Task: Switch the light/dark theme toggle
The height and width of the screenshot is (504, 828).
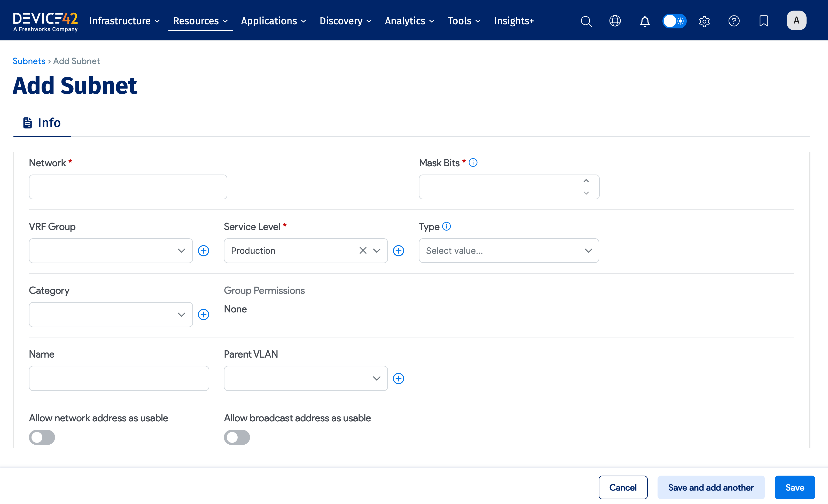Action: 674,20
